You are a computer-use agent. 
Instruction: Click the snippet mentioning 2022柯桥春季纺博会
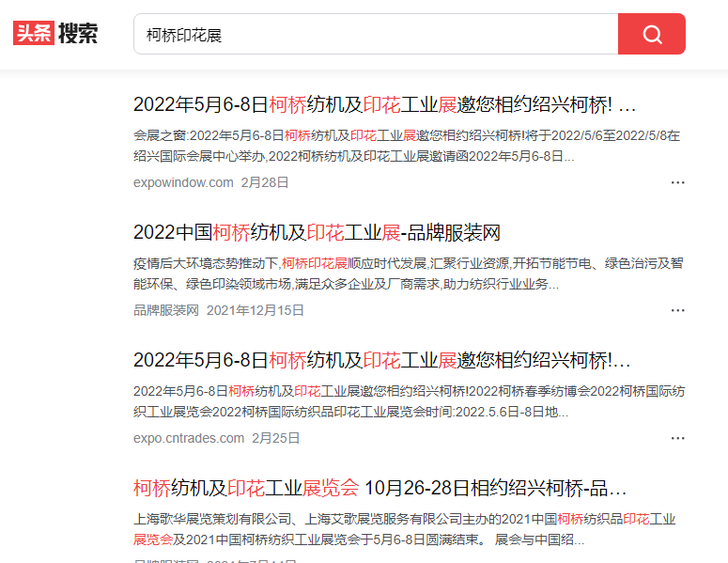pos(406,400)
